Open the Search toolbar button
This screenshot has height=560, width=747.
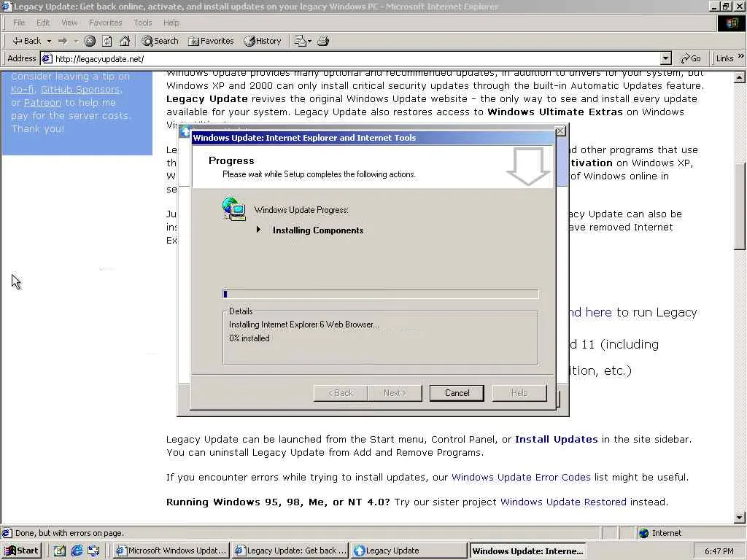tap(160, 41)
